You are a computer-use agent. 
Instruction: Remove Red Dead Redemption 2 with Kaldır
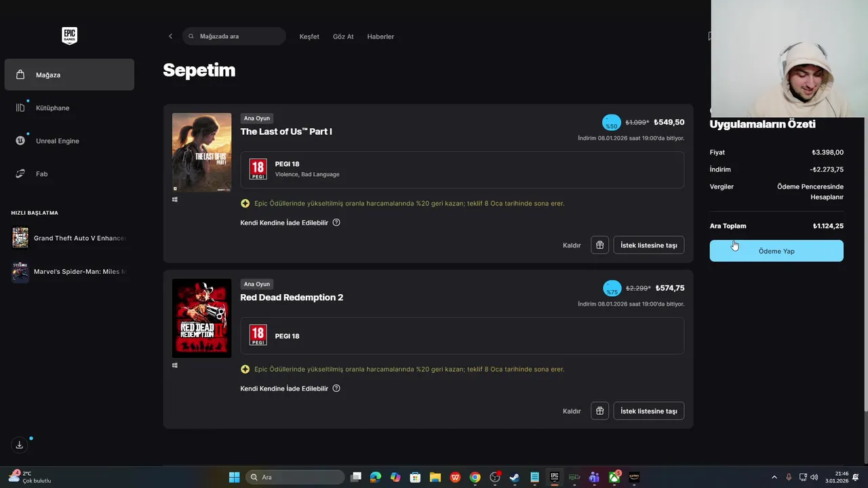572,411
